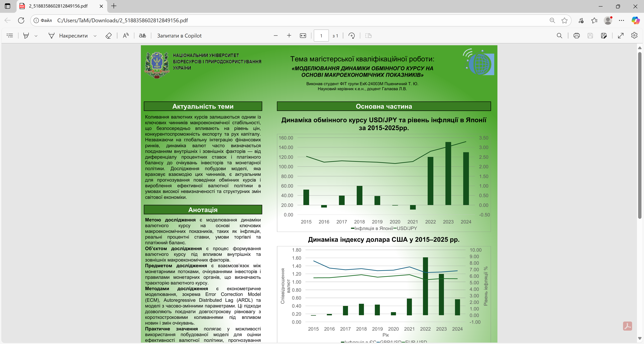This screenshot has width=644, height=344.
Task: Open a new browser tab
Action: (x=114, y=6)
